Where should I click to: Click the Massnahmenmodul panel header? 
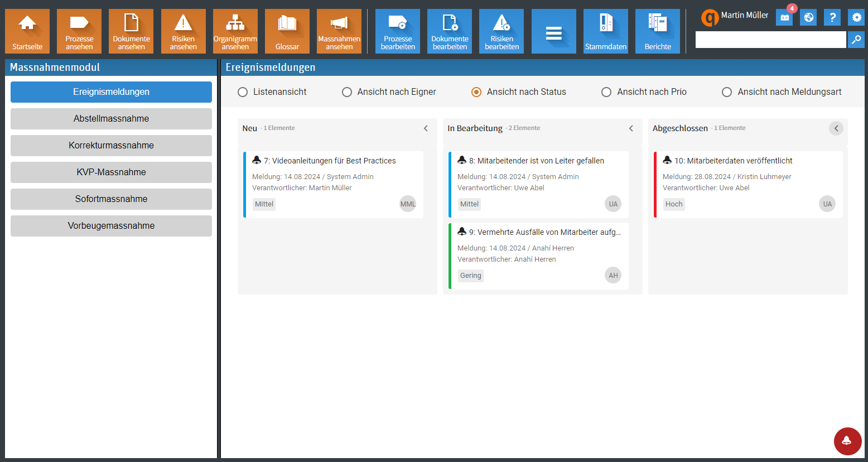pos(111,68)
